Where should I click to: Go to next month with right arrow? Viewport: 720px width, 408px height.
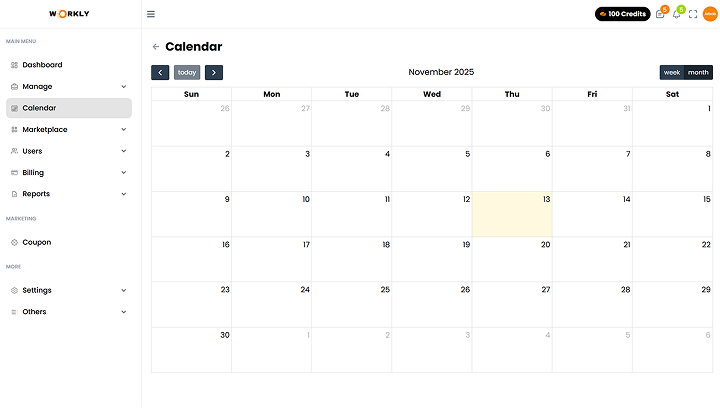click(214, 72)
